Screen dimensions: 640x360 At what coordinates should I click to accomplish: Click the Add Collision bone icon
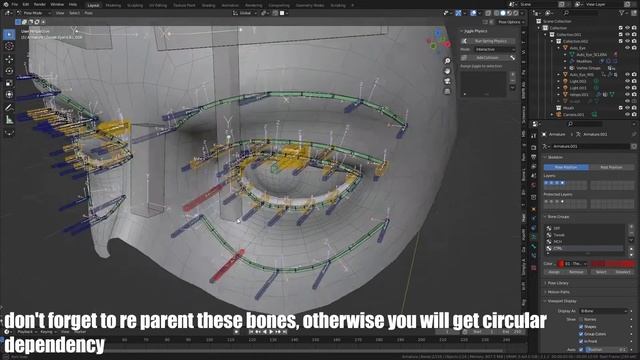pyautogui.click(x=513, y=58)
